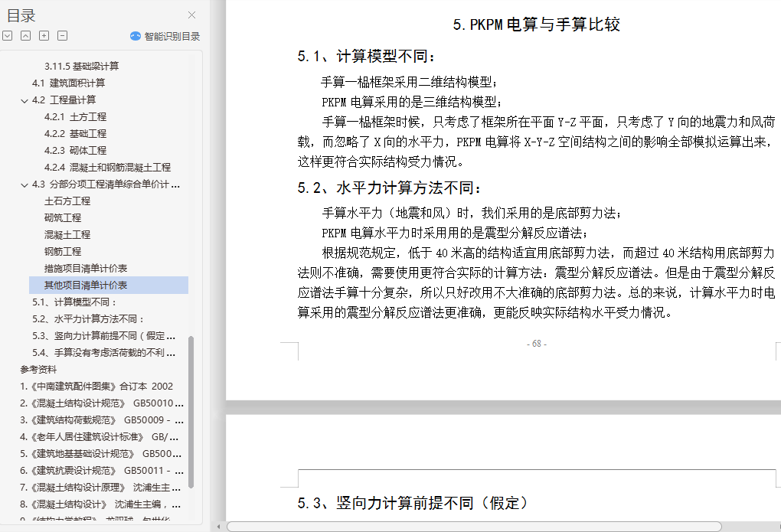Jump to 5.2、水平力计算方法不同 in outline
This screenshot has height=532, width=781.
click(x=88, y=319)
